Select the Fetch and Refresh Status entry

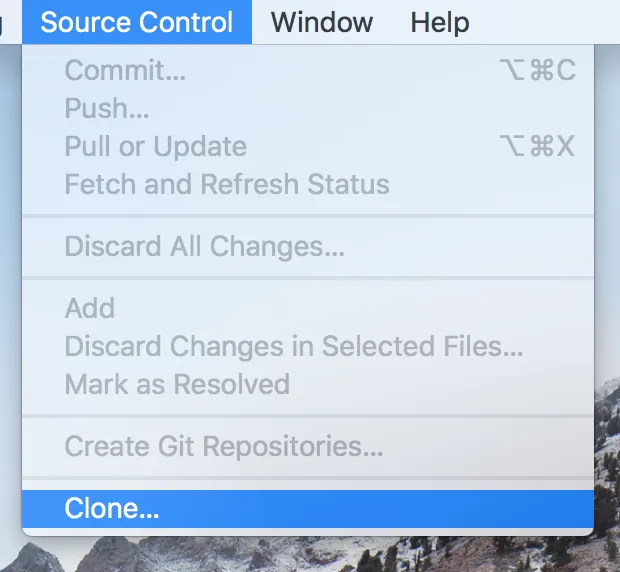pyautogui.click(x=227, y=184)
